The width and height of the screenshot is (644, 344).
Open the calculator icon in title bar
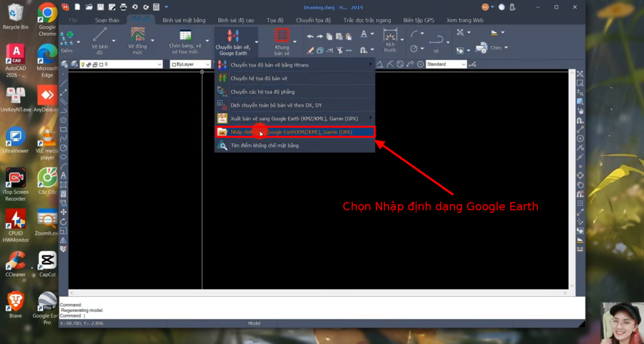click(x=157, y=7)
